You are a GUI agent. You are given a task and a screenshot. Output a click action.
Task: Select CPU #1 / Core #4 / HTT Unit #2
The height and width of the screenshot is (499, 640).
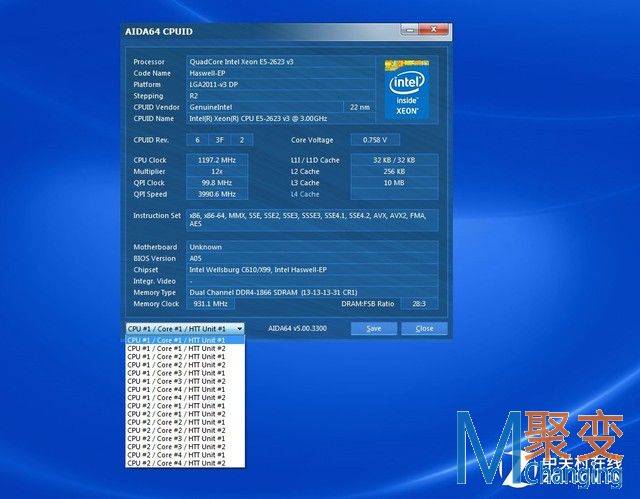point(185,397)
